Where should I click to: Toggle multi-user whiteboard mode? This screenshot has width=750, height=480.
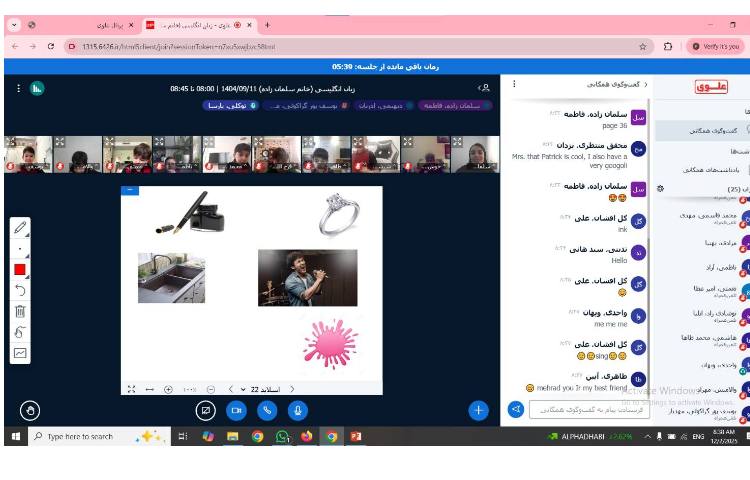point(20,332)
